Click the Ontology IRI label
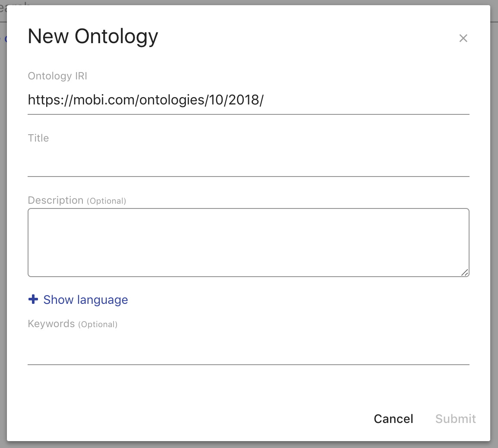The width and height of the screenshot is (498, 448). [x=57, y=76]
